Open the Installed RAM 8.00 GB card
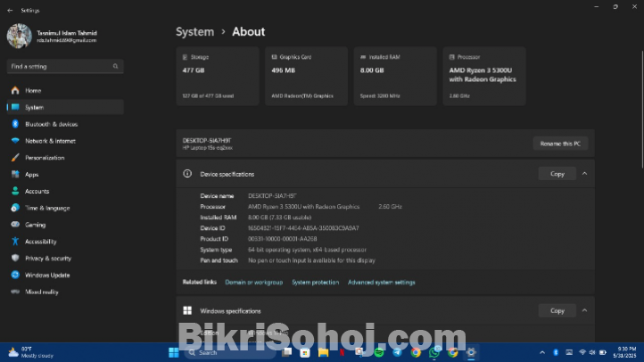The image size is (644, 362). pos(395,76)
